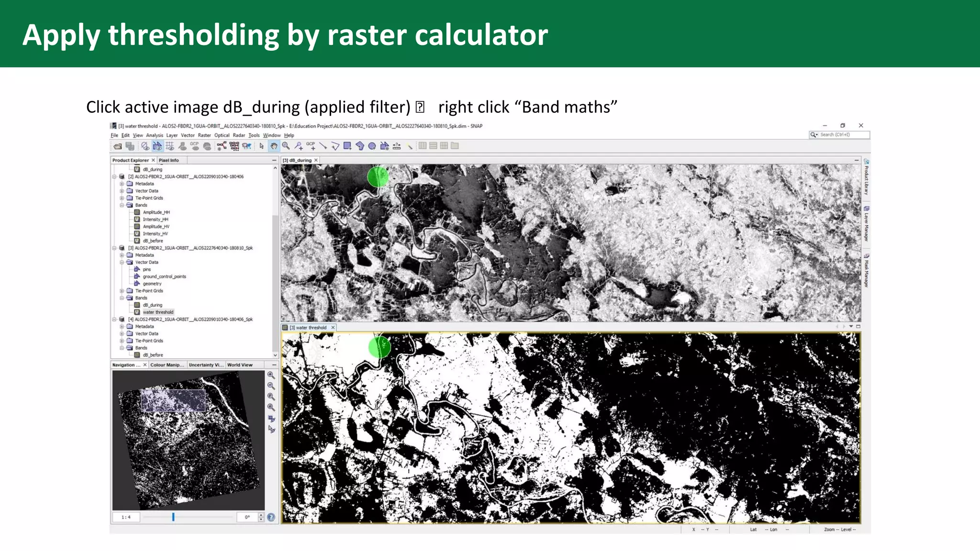This screenshot has height=551, width=980.
Task: Zoom out within Navigation panel
Action: pos(271,386)
